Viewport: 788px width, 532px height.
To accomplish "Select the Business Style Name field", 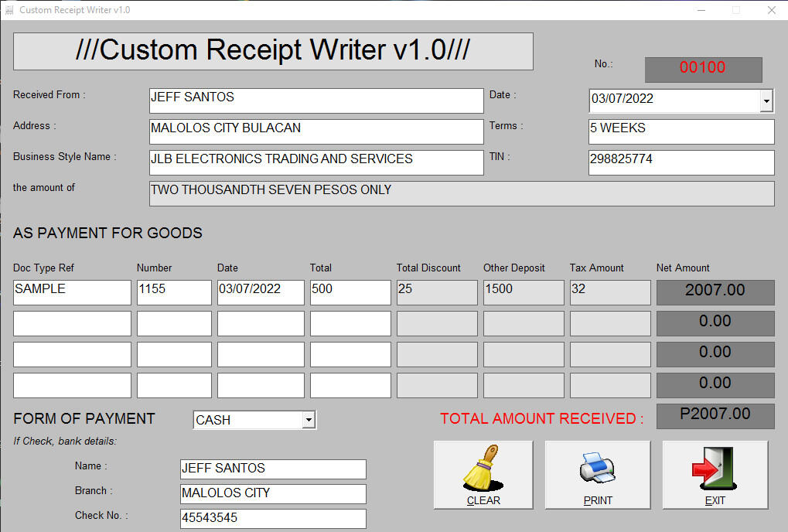I will pyautogui.click(x=316, y=162).
